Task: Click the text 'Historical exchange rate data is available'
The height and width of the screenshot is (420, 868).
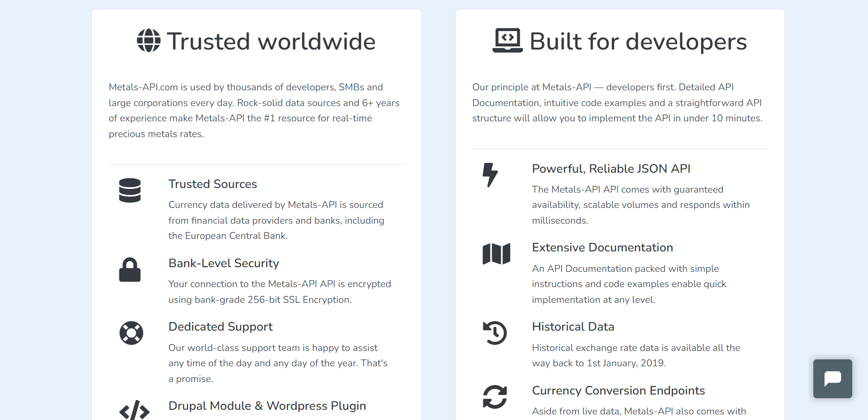Action: [x=636, y=355]
